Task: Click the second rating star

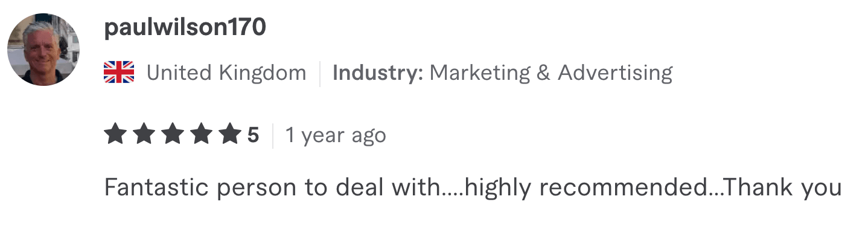Action: pyautogui.click(x=144, y=134)
